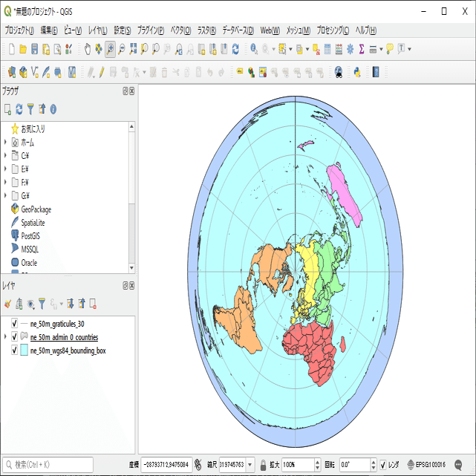
Task: Toggle the scale lock padlock
Action: [x=264, y=465]
